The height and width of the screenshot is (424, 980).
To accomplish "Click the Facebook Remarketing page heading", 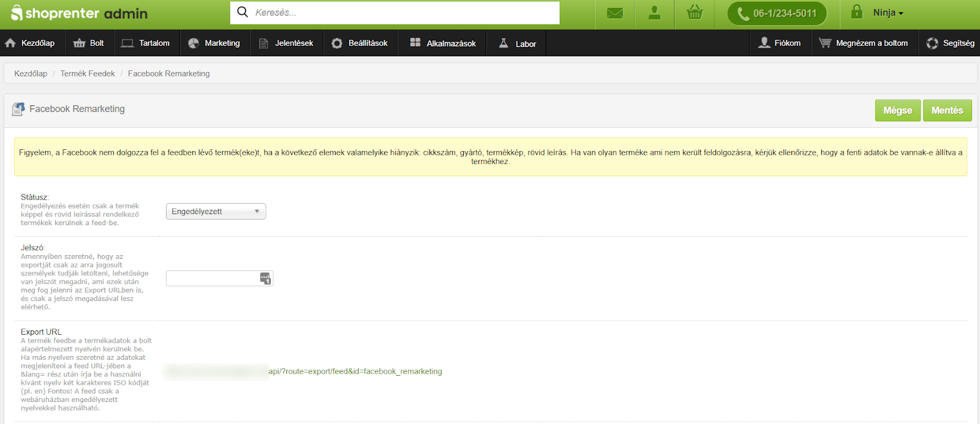I will [77, 109].
